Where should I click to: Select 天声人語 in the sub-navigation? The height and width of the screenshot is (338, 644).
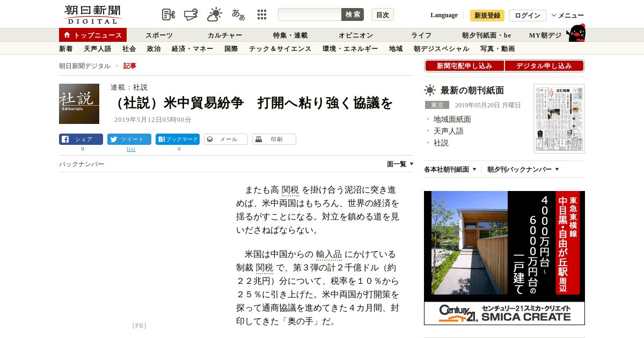tap(98, 49)
